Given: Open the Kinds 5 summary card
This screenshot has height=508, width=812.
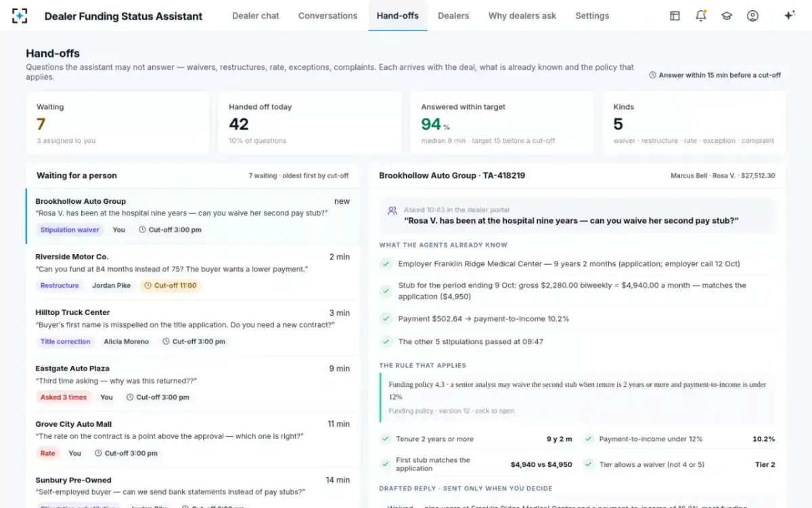Looking at the screenshot, I should coord(694,123).
